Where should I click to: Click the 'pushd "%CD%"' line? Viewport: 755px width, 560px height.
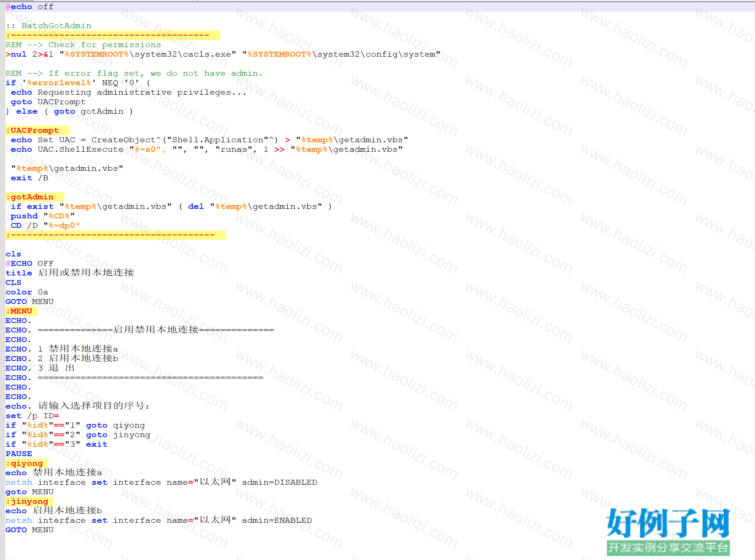click(x=43, y=216)
